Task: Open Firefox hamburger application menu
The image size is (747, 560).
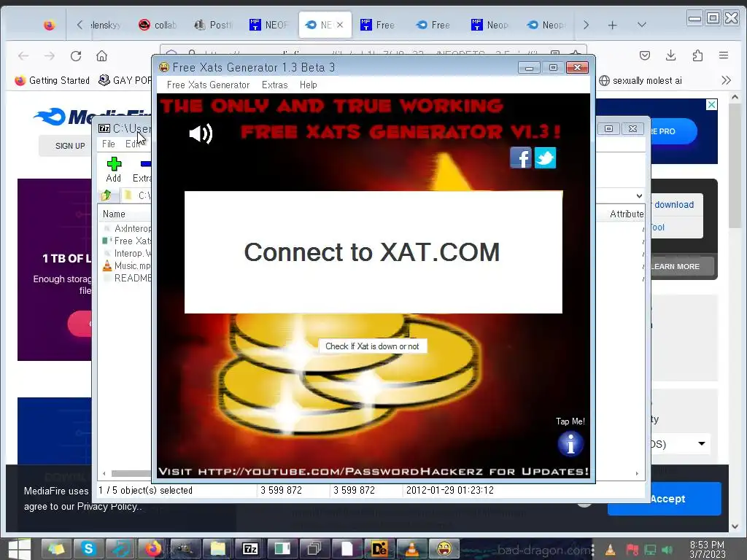Action: point(724,55)
